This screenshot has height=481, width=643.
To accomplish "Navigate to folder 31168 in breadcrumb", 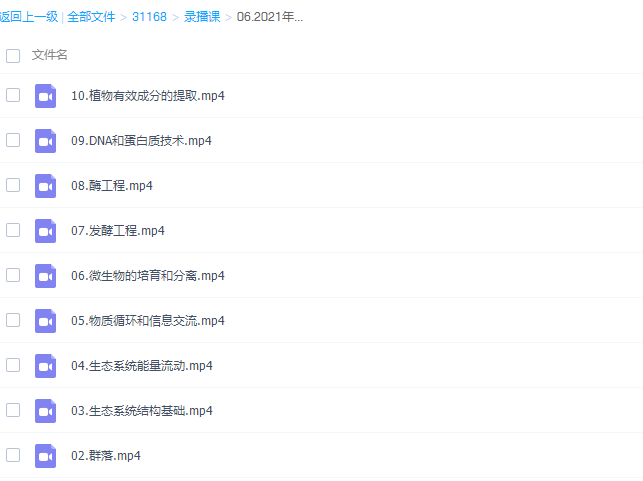I will pos(149,17).
